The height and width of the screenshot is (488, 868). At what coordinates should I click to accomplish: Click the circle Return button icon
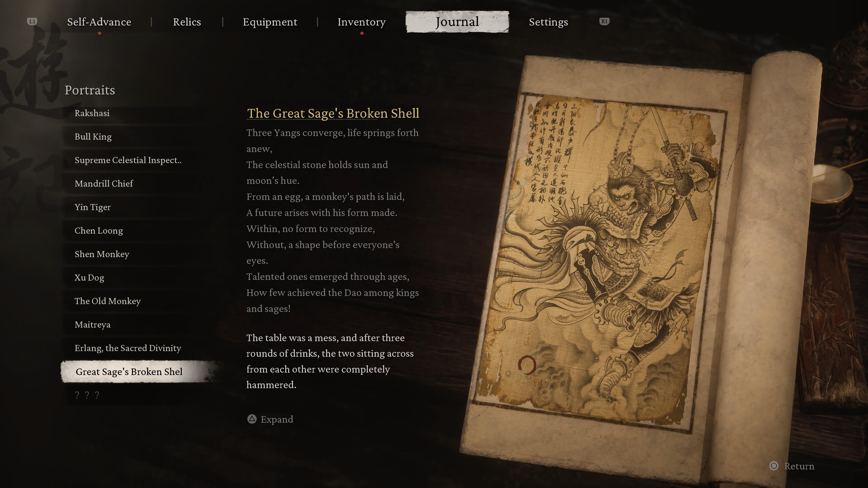tap(774, 466)
